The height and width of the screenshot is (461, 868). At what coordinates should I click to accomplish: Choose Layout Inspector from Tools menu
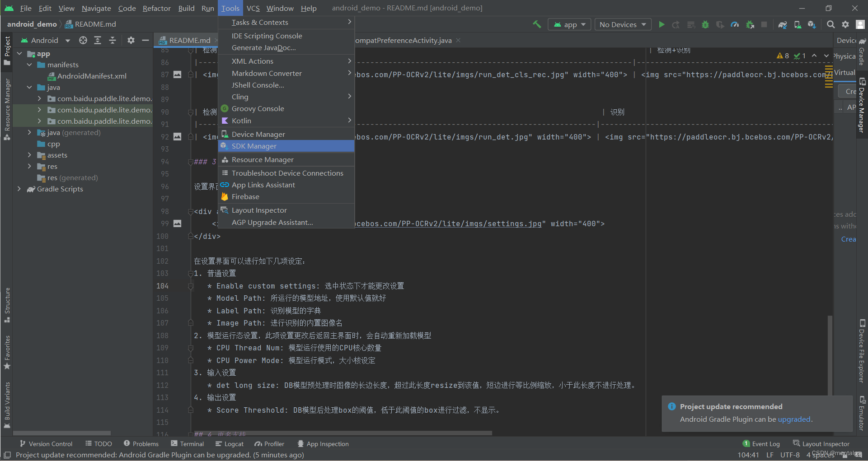pyautogui.click(x=286, y=210)
